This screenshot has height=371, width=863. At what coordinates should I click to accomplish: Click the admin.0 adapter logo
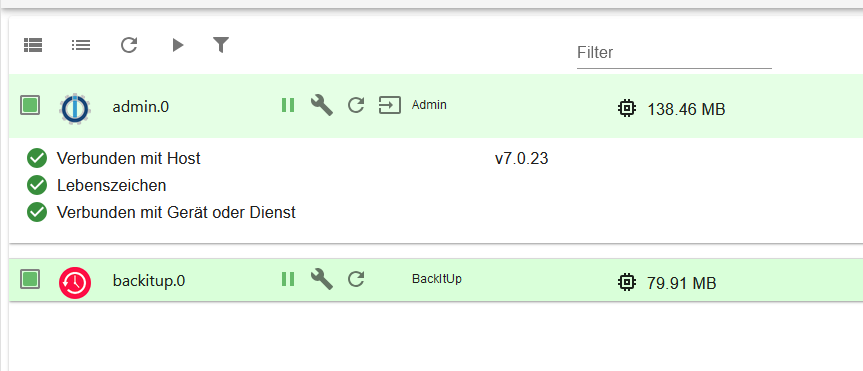(x=75, y=108)
